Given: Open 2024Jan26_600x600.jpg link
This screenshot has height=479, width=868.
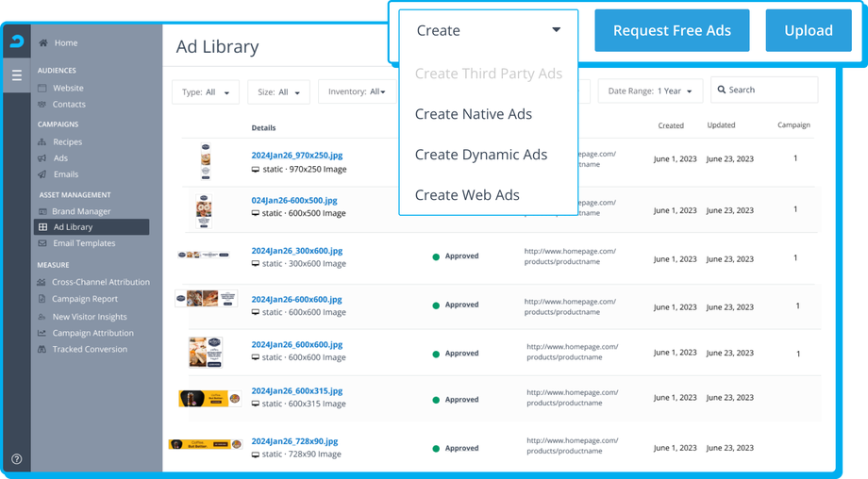Looking at the screenshot, I should [x=296, y=344].
